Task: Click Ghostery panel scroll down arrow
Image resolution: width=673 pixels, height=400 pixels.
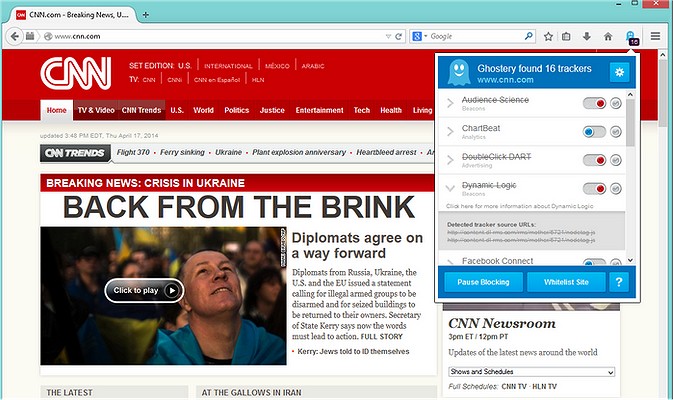Action: pyautogui.click(x=630, y=260)
